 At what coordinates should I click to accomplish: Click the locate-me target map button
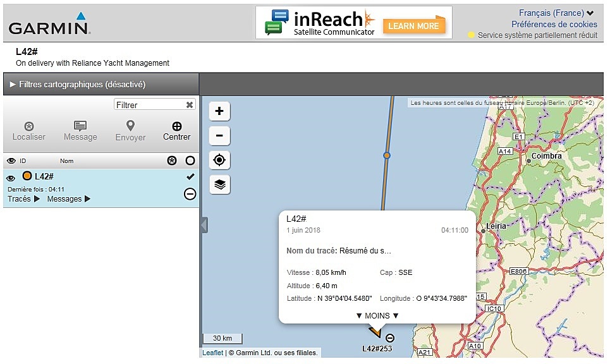click(219, 160)
